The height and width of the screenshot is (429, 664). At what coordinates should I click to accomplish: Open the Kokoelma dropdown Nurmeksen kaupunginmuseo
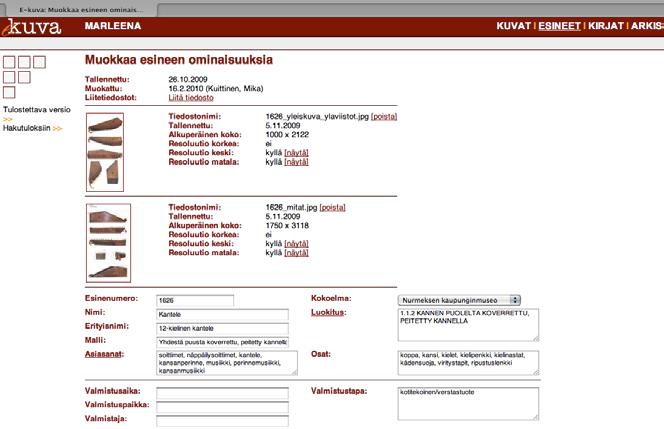pos(459,300)
